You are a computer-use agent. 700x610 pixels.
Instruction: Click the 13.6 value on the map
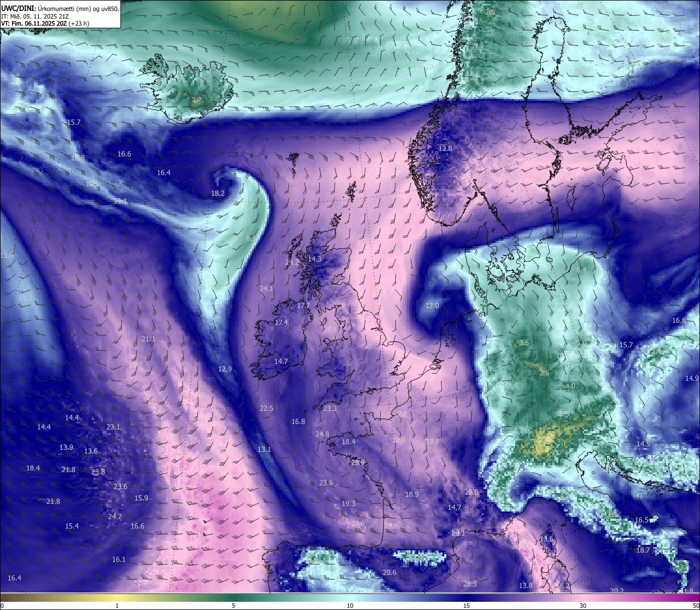[91, 451]
